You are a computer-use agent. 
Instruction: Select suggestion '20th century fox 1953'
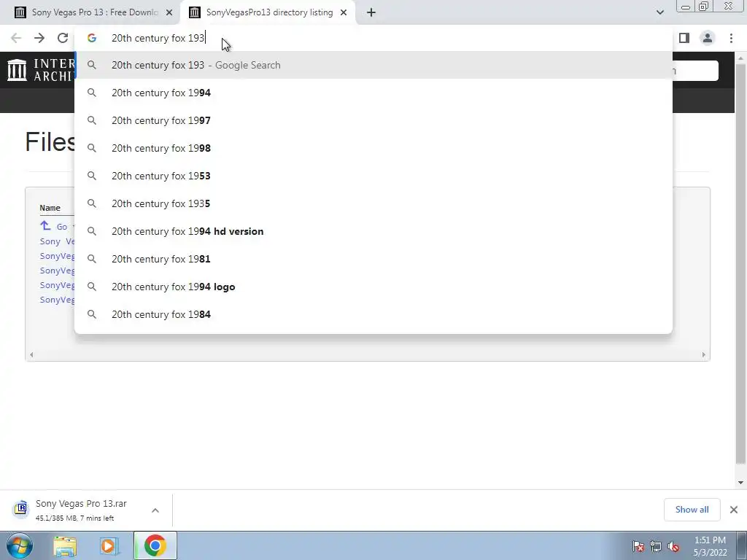click(373, 176)
